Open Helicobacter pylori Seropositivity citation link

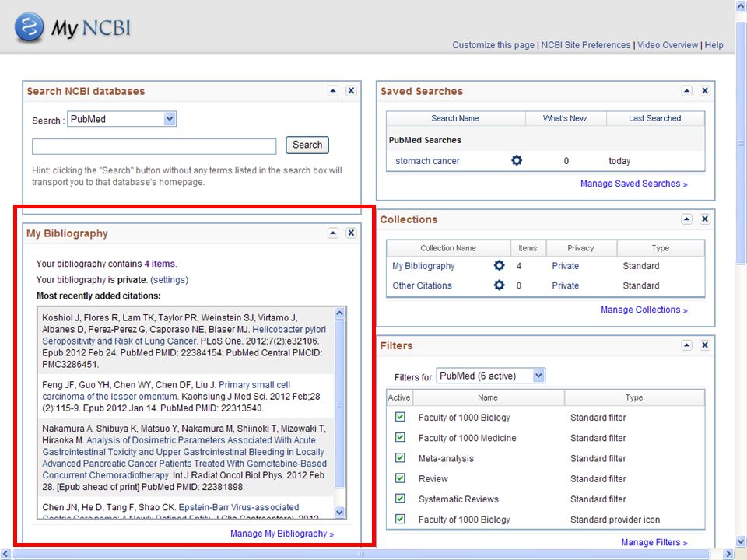pos(184,335)
